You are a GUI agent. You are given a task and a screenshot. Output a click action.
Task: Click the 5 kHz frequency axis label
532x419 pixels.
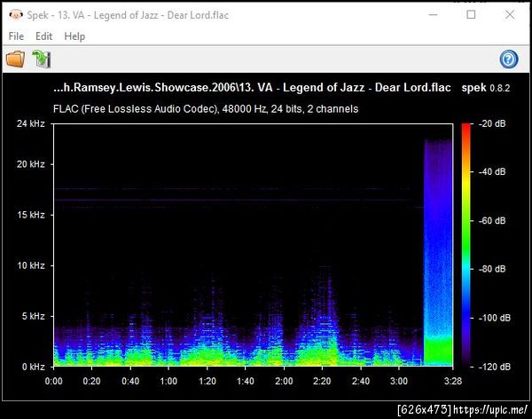coord(34,316)
